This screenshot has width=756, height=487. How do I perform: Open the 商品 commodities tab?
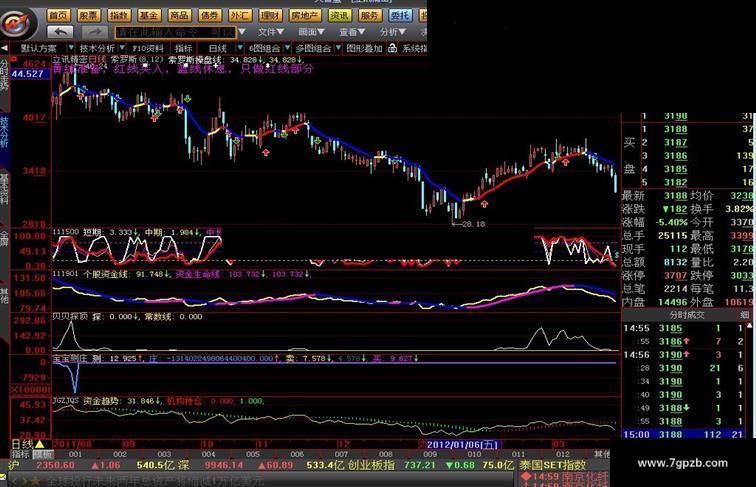(179, 15)
